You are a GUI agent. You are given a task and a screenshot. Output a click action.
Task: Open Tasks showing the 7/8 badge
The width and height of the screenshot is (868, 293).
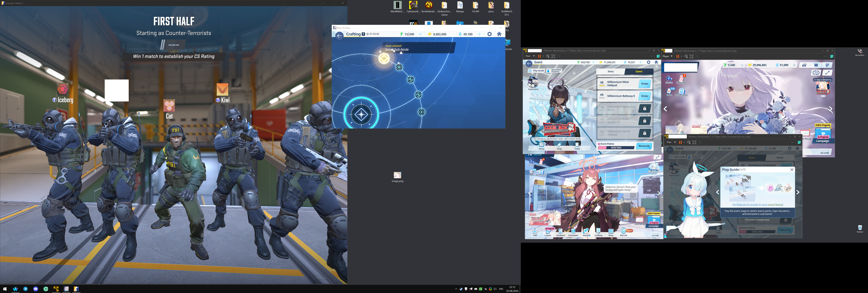click(670, 92)
